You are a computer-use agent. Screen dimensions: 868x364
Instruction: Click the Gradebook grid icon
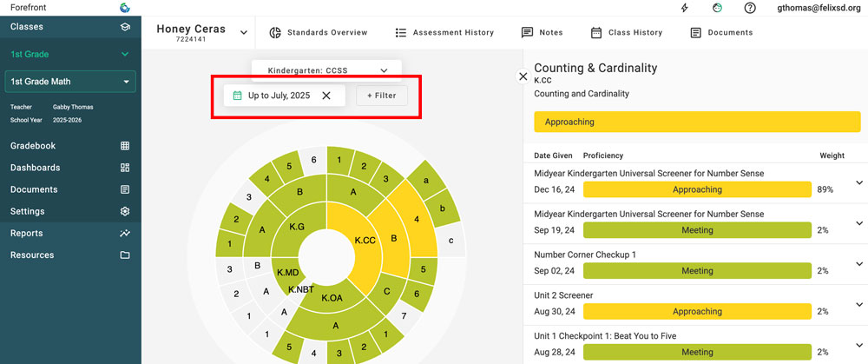point(125,146)
